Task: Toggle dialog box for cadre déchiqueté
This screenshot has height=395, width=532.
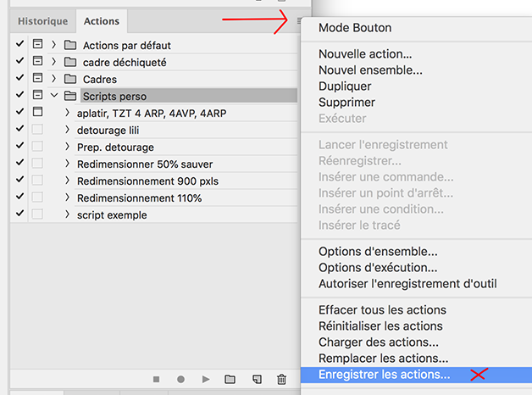Action: pyautogui.click(x=37, y=61)
